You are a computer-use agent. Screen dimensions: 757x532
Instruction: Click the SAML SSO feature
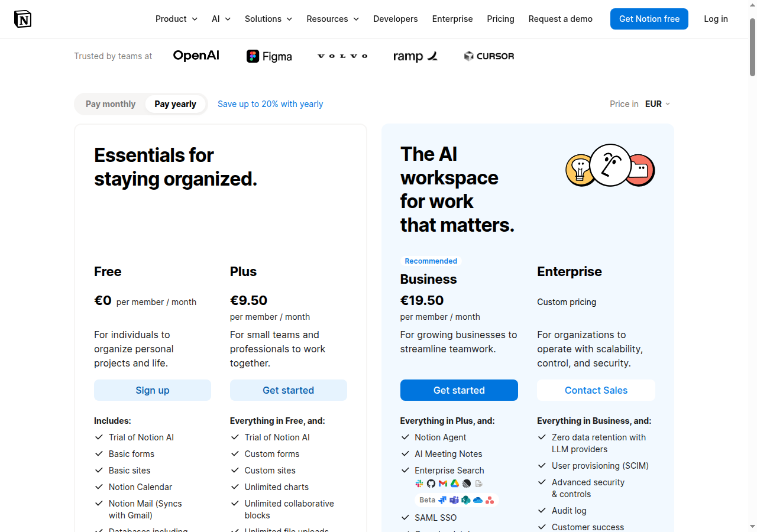pyautogui.click(x=436, y=518)
